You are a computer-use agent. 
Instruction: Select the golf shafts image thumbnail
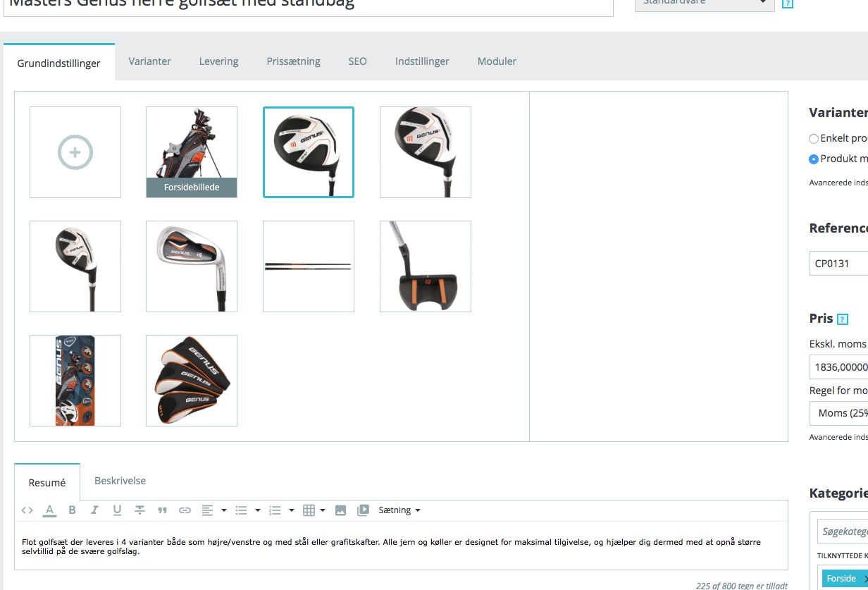point(309,266)
